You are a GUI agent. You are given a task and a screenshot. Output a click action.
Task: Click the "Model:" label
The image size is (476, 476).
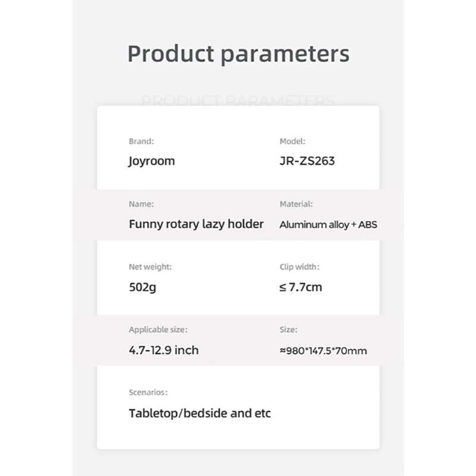(292, 142)
